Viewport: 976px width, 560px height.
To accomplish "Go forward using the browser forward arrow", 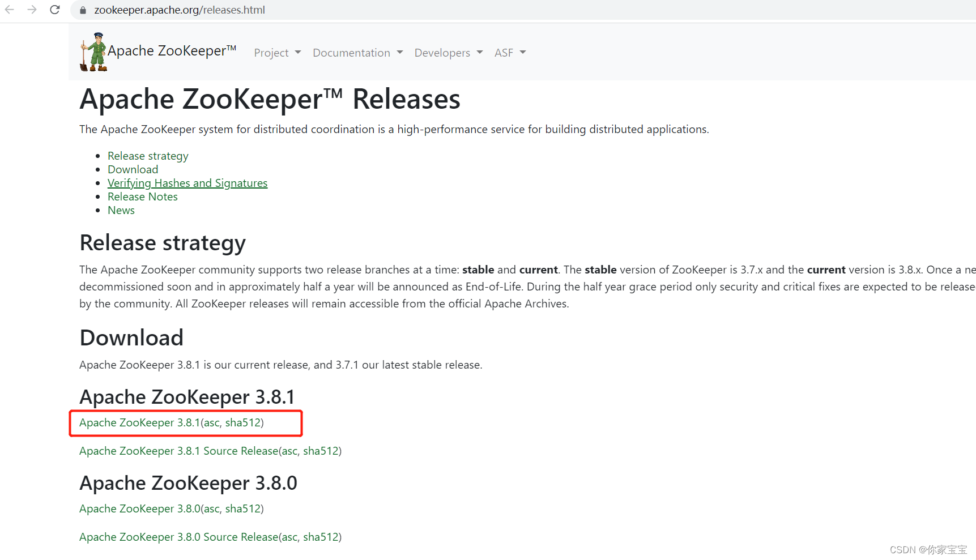I will coord(32,10).
